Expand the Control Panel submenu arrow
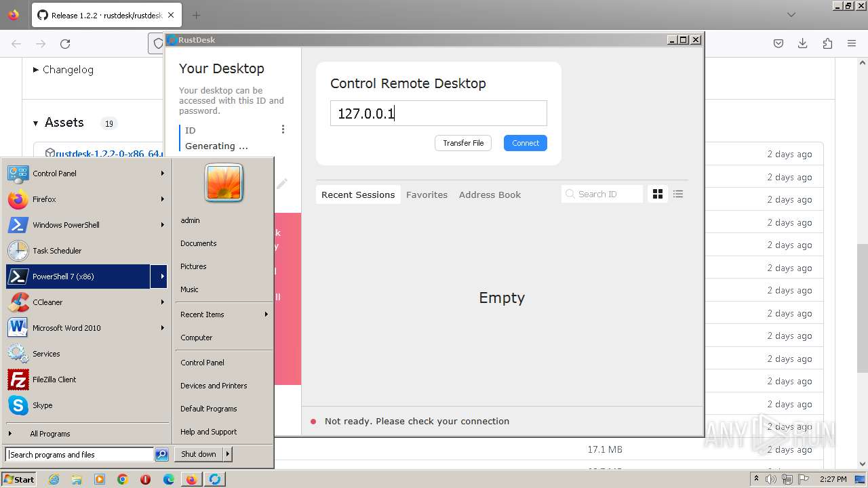 coord(162,174)
